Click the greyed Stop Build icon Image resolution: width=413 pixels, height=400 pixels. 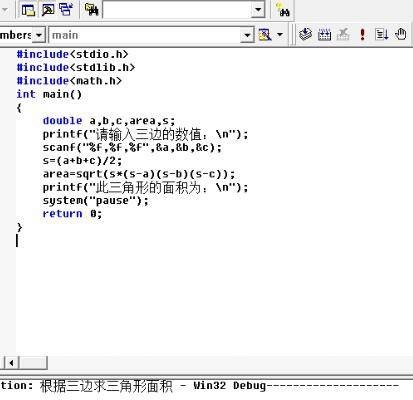point(343,34)
